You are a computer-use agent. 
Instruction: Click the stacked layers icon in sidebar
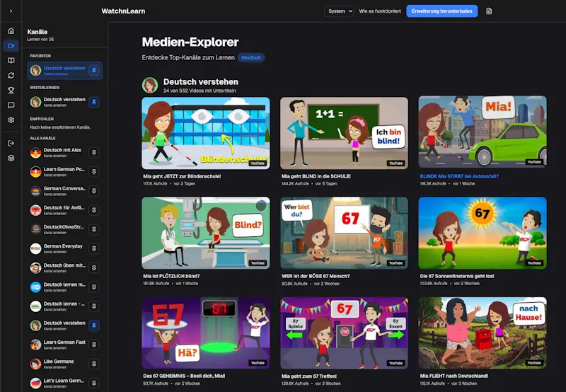pos(11,158)
